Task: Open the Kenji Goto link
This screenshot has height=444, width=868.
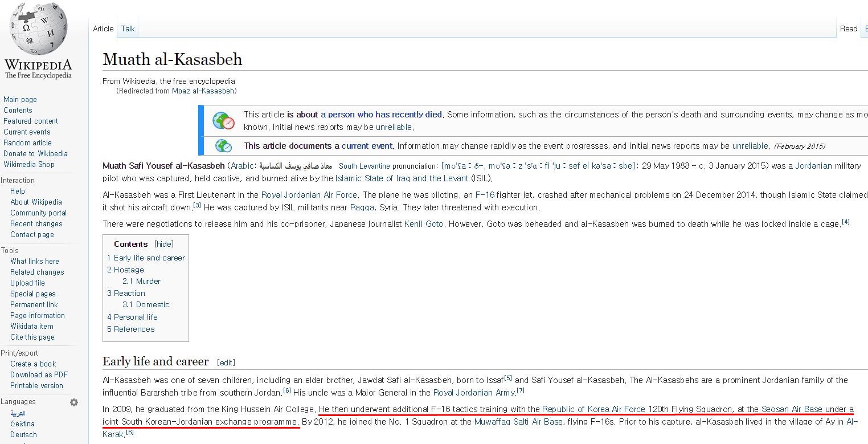Action: coord(424,224)
